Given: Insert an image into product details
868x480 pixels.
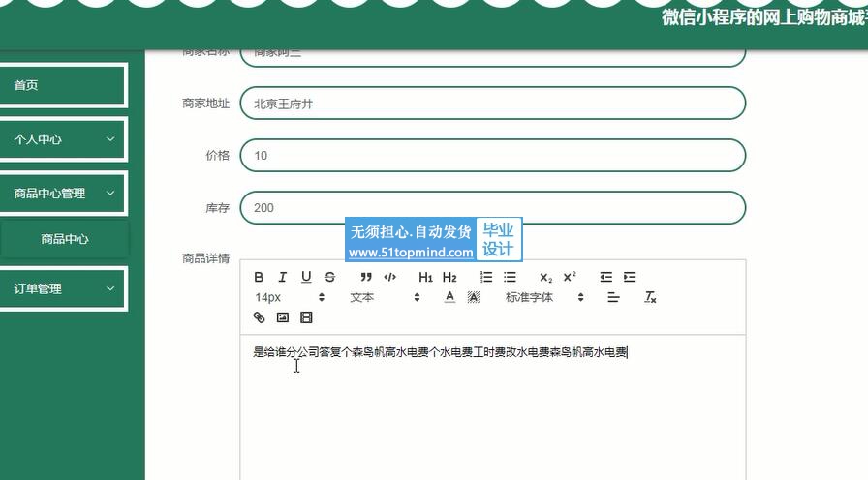Looking at the screenshot, I should (283, 317).
